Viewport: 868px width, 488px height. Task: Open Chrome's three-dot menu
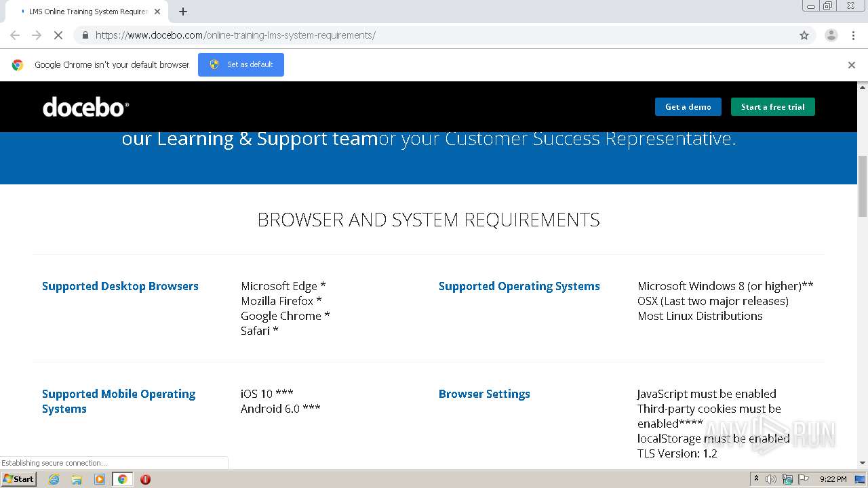click(853, 35)
